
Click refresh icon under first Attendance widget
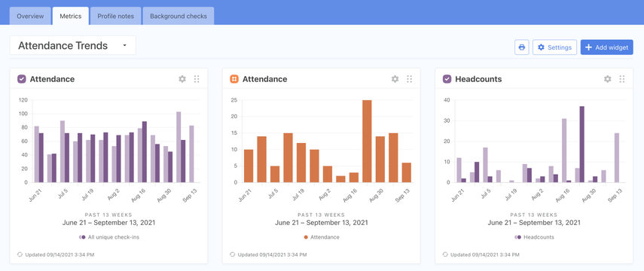20,254
